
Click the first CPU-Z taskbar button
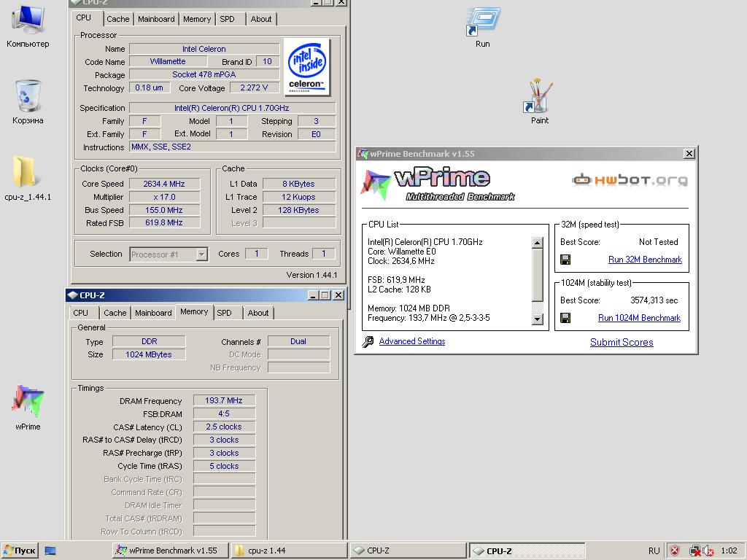408,551
